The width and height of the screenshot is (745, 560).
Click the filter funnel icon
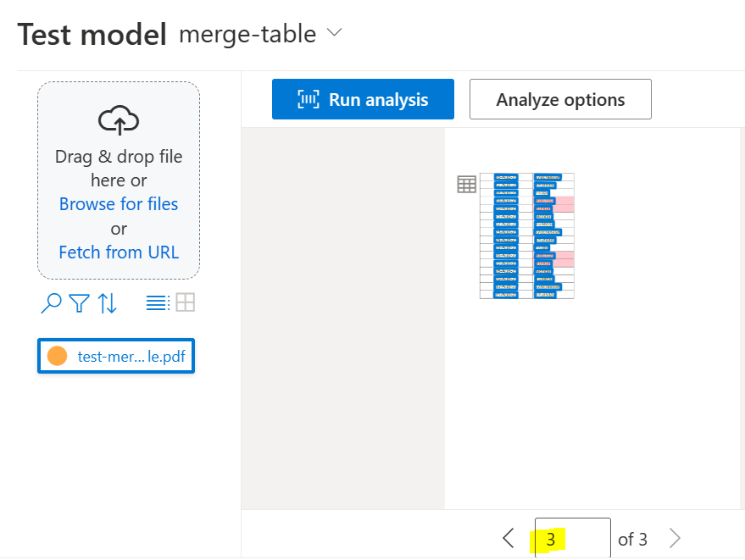click(x=79, y=302)
